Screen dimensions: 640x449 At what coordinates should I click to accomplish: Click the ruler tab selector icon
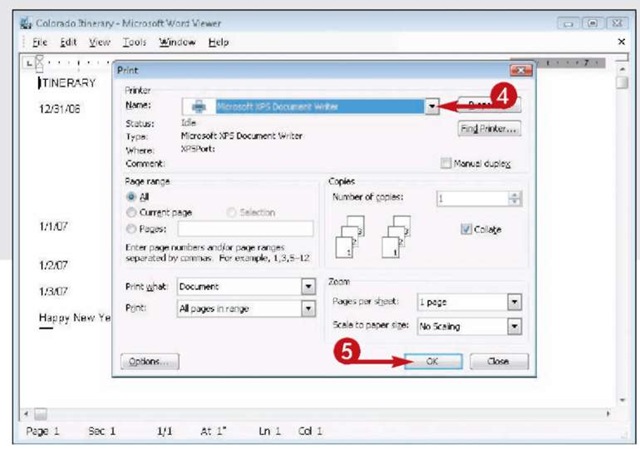[29, 63]
